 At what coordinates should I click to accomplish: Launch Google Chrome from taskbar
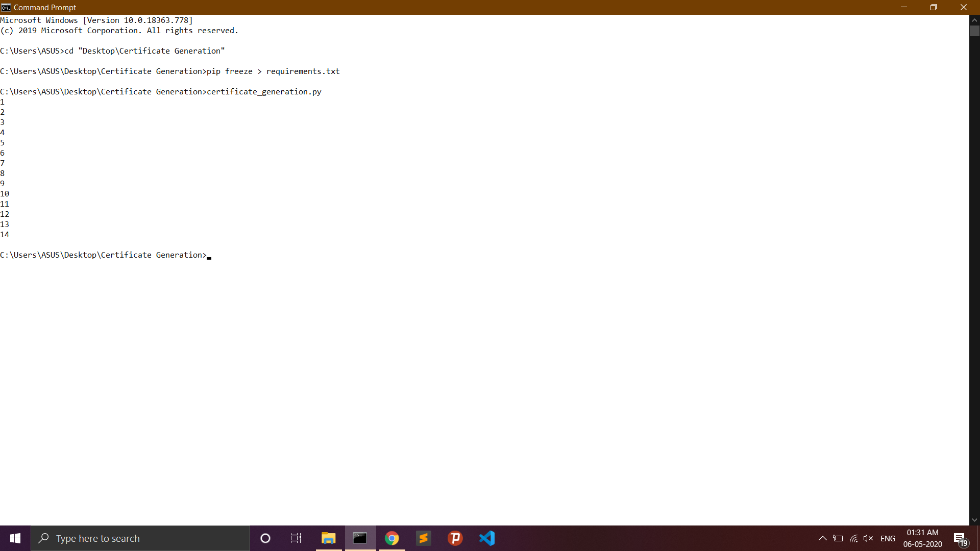point(392,538)
